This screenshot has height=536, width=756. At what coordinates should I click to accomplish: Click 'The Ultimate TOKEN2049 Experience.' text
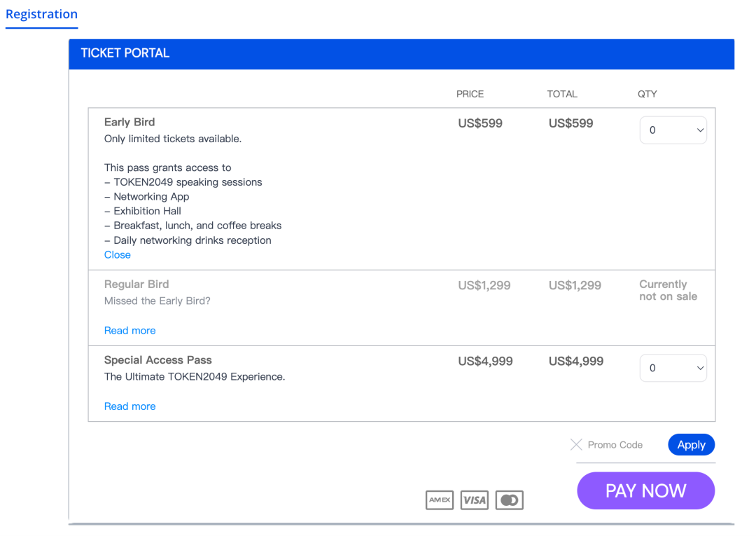pos(195,377)
